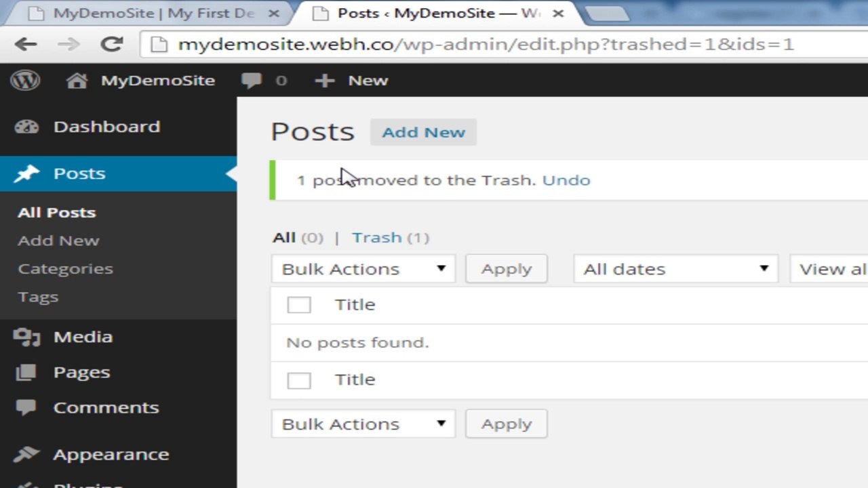Open Add New submenu under Posts
This screenshot has height=488, width=868.
pos(58,241)
